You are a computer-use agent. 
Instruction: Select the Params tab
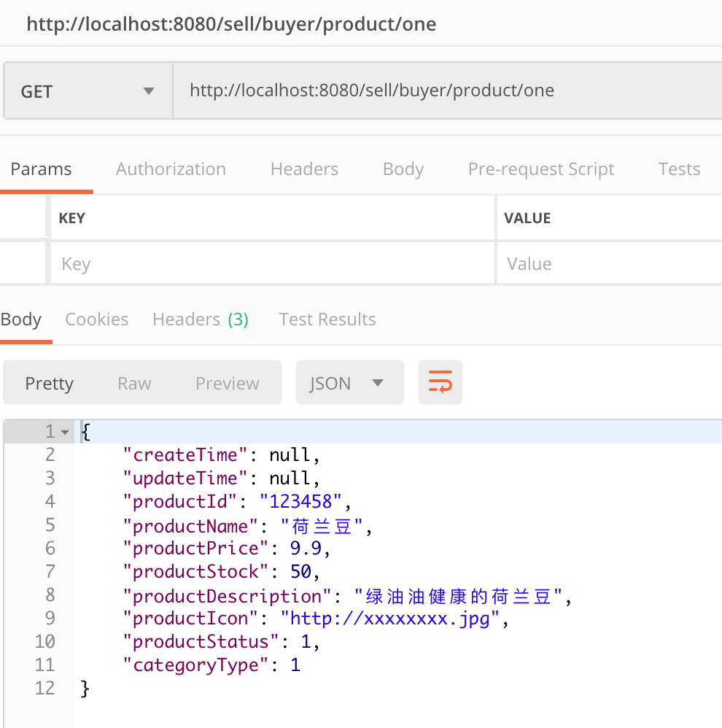point(41,169)
